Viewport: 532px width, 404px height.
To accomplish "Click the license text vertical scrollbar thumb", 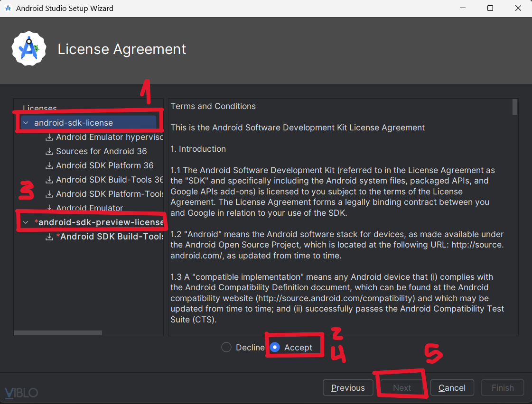I will (x=515, y=107).
